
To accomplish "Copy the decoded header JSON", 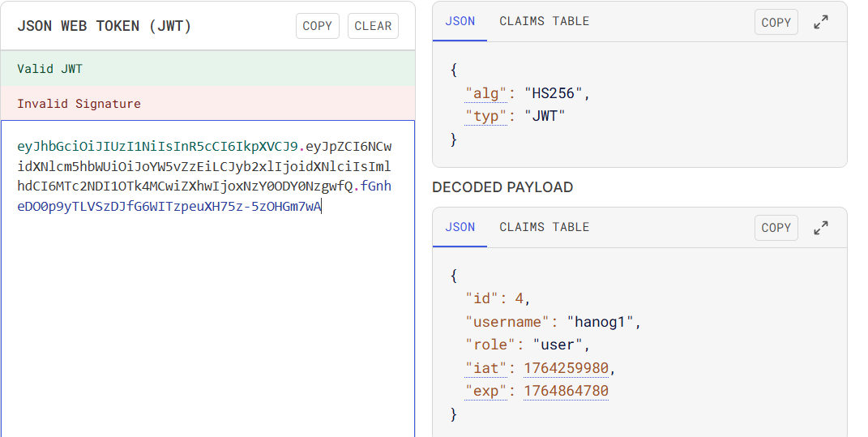I will 776,23.
